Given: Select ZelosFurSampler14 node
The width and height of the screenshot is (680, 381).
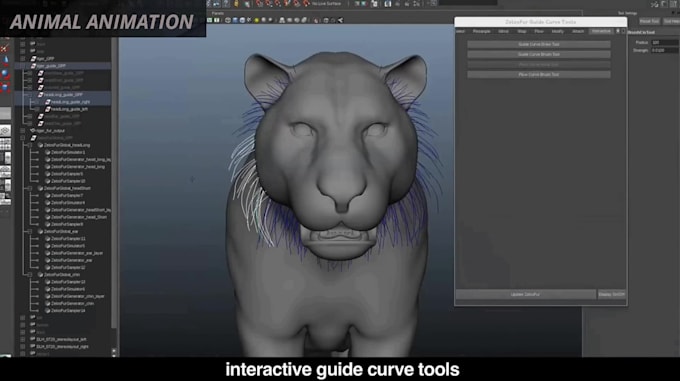Looking at the screenshot, I should click(x=68, y=311).
